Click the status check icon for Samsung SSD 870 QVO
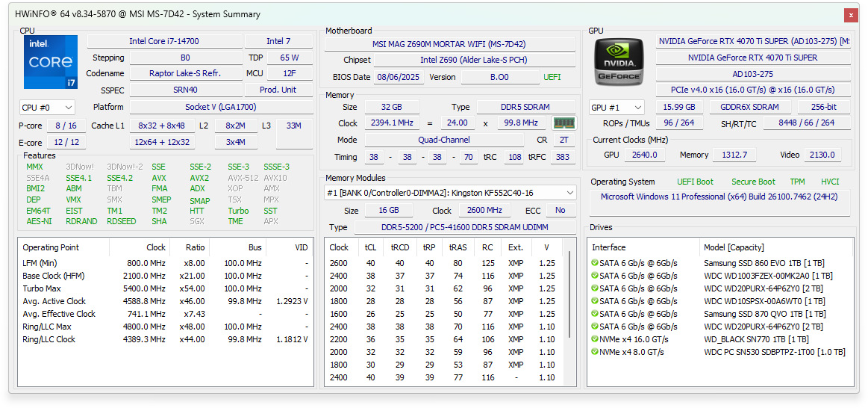The height and width of the screenshot is (408, 868). pyautogui.click(x=595, y=314)
